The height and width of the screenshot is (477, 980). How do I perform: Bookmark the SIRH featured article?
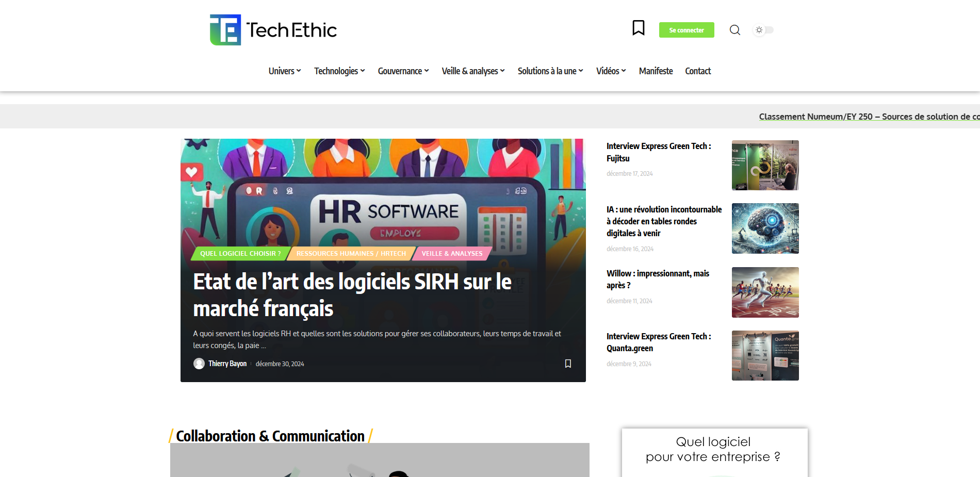(568, 364)
